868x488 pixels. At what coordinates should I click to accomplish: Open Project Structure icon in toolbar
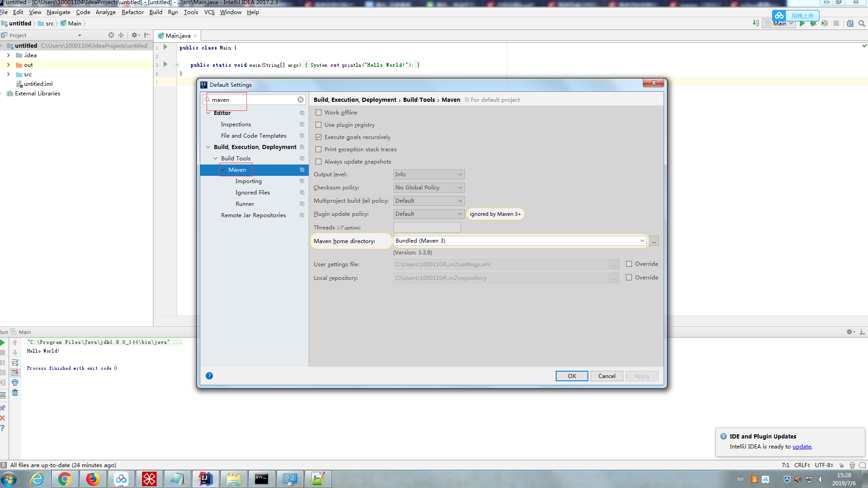tap(850, 23)
